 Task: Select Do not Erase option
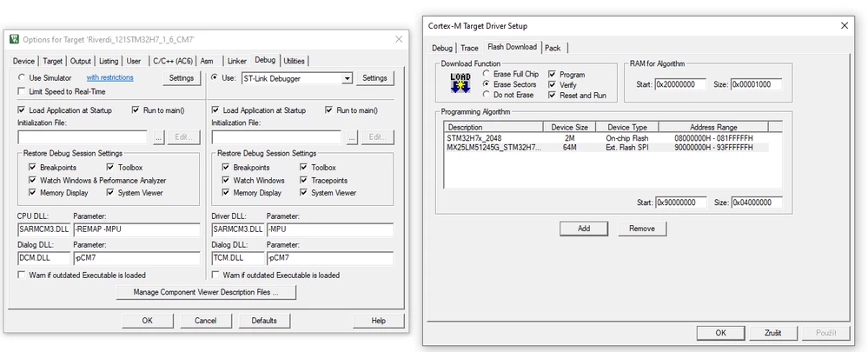[486, 95]
